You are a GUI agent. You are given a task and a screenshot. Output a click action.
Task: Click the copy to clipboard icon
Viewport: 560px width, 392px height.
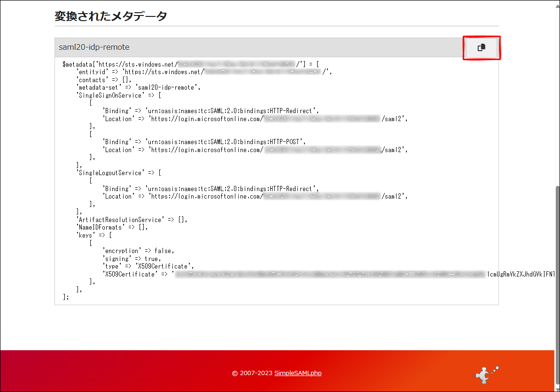click(481, 47)
